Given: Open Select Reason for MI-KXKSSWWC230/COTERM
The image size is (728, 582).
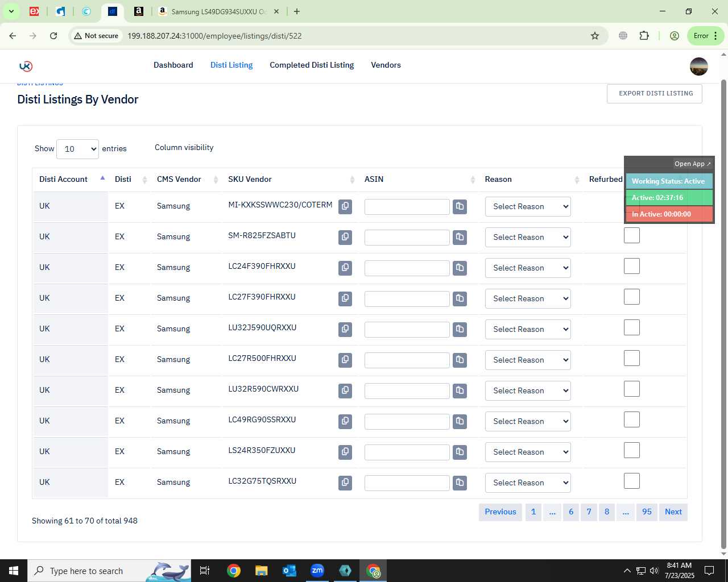Looking at the screenshot, I should click(528, 206).
